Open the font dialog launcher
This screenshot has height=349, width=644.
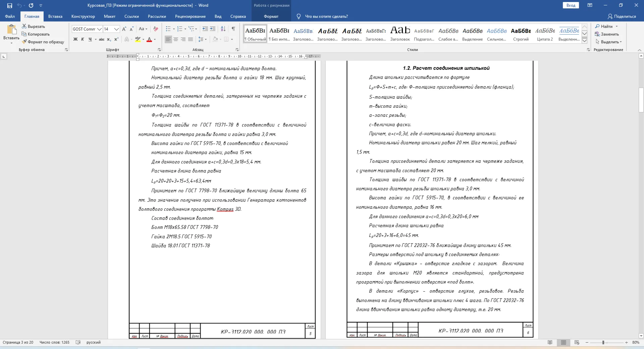pyautogui.click(x=159, y=50)
